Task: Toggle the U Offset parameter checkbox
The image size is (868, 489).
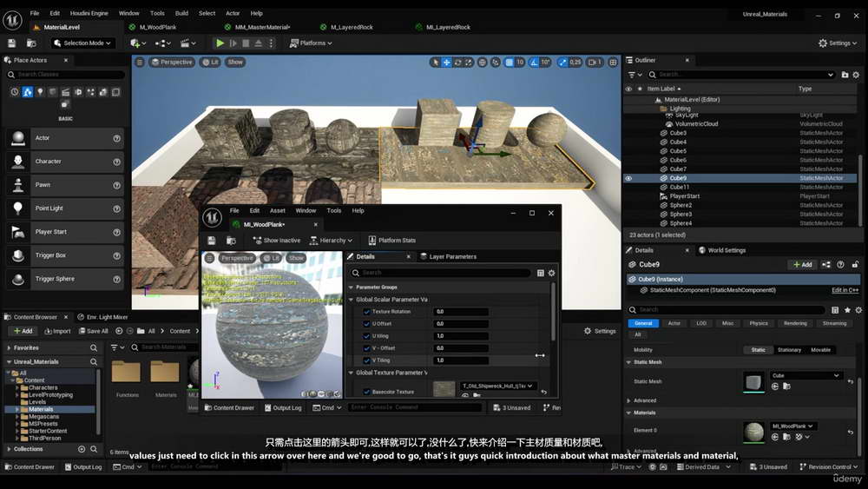Action: pos(366,324)
